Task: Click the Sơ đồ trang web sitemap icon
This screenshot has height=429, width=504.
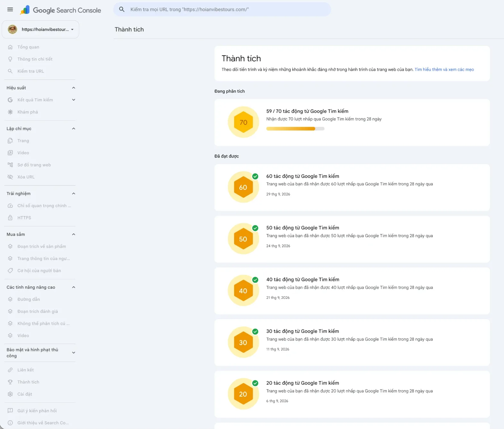Action: [10, 165]
